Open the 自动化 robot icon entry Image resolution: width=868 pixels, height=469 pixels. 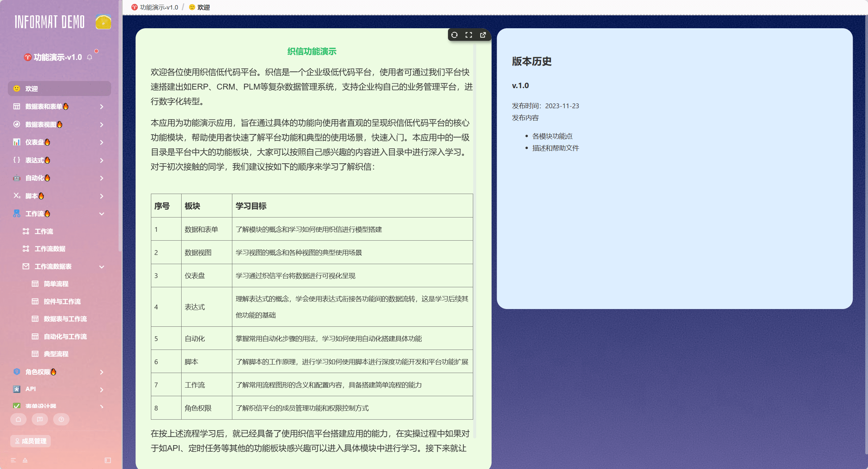16,178
